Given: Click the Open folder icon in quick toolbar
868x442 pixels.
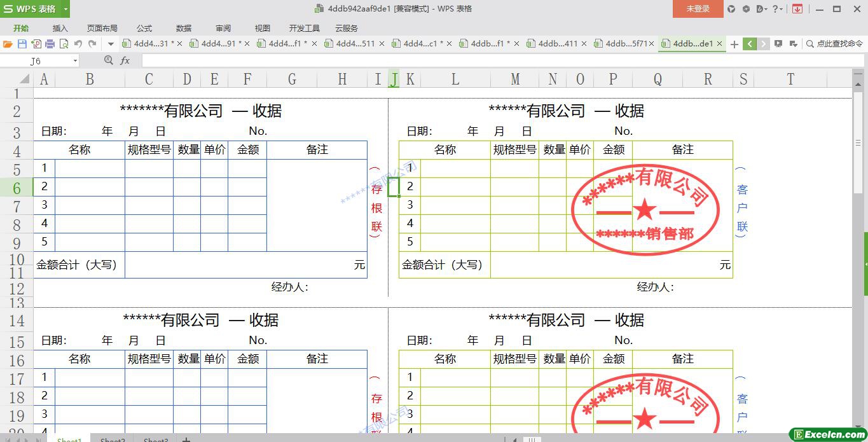Looking at the screenshot, I should pos(8,44).
